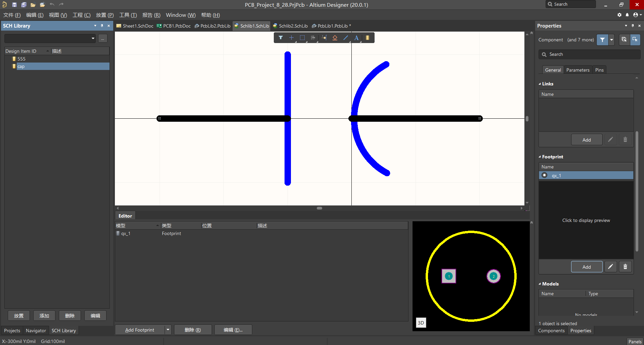This screenshot has height=345, width=644.
Task: Select the Place Pin tool
Action: [324, 38]
